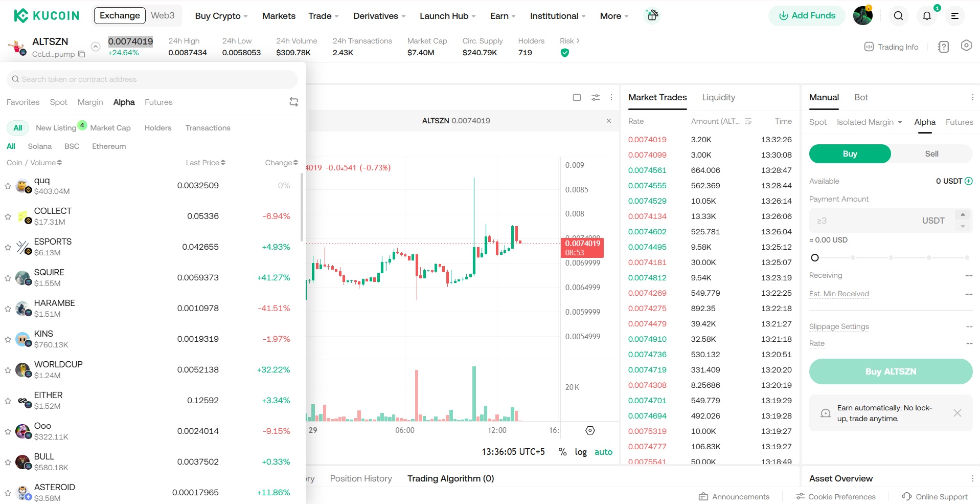980x504 pixels.
Task: Click the USDT payment amount field
Action: pyautogui.click(x=891, y=221)
